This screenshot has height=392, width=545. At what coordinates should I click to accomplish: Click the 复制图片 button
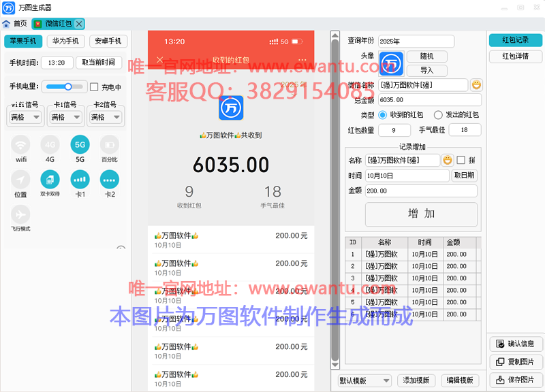pos(516,362)
